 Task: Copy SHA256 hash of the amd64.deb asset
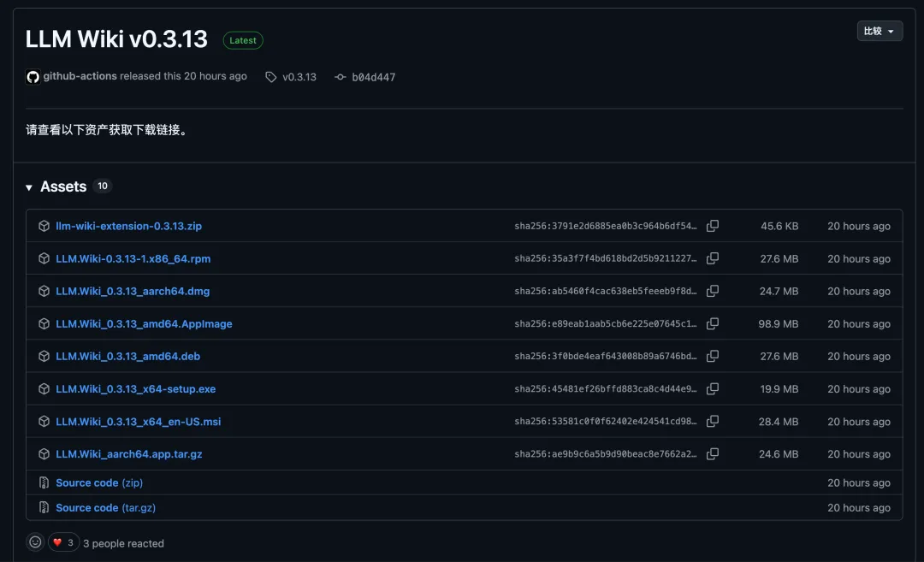click(712, 356)
